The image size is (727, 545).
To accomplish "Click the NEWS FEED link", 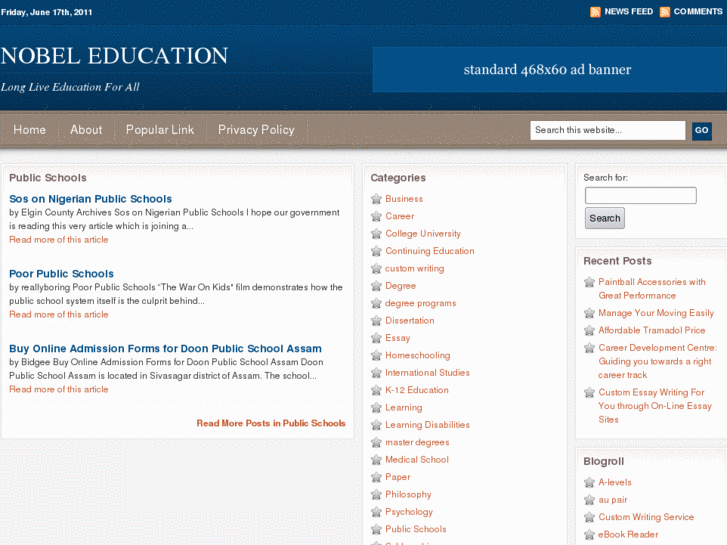I will click(629, 12).
